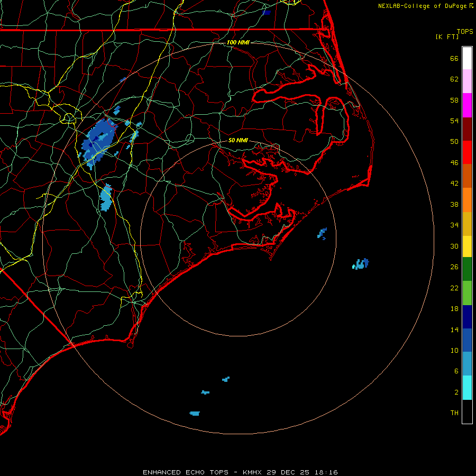Click the gold 38 K FT legend swatch
The image size is (476, 476).
pyautogui.click(x=467, y=224)
